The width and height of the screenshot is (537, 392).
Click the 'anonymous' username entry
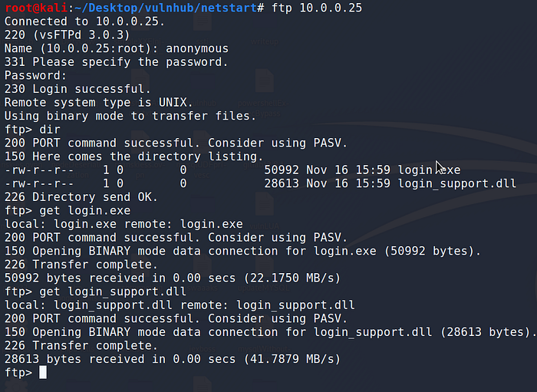point(199,48)
